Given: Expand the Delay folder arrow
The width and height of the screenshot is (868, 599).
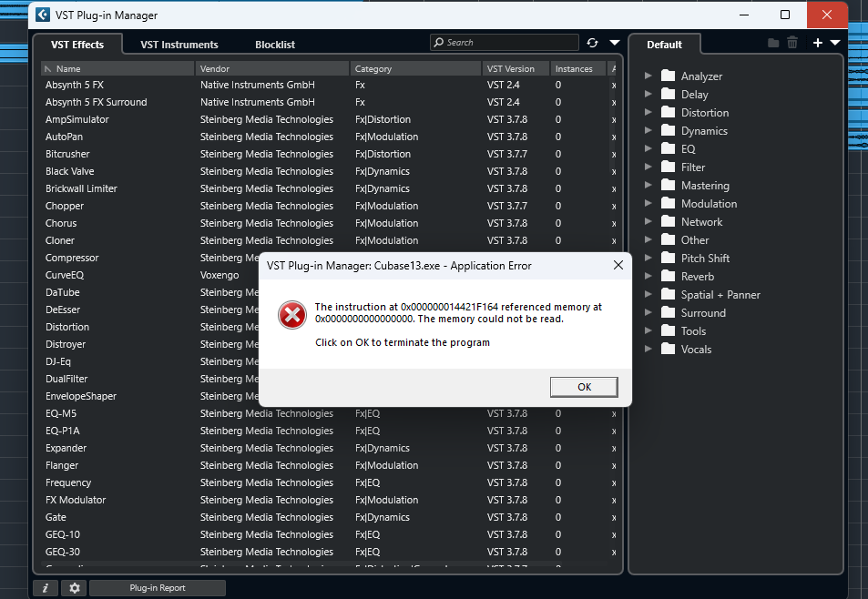Looking at the screenshot, I should (648, 94).
